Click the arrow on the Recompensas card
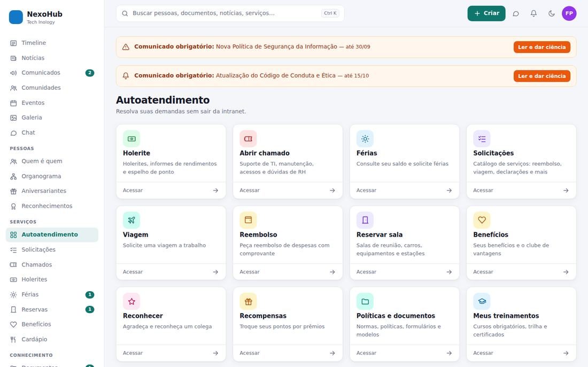Screen dimensions: 588x367 (x=332, y=353)
